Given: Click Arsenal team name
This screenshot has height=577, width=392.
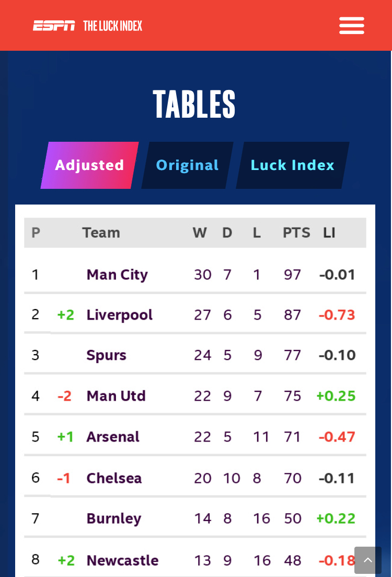Looking at the screenshot, I should pyautogui.click(x=113, y=437).
